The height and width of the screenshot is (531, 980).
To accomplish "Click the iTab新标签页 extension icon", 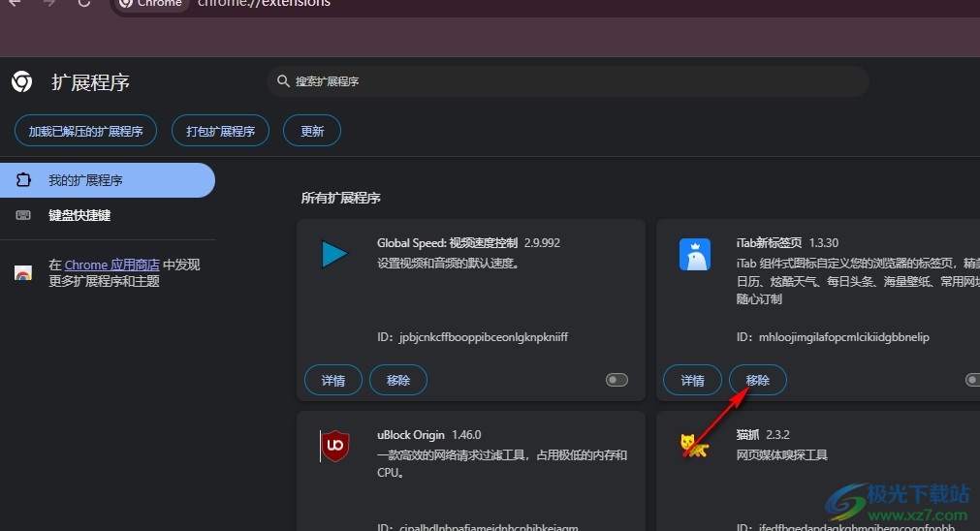I will [695, 254].
